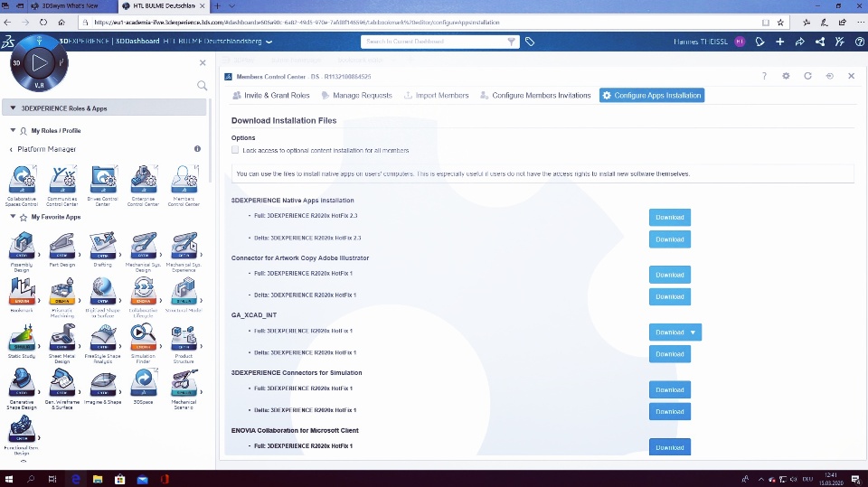Download Connectors for Simulation Full HotFix 1
The height and width of the screenshot is (487, 868).
pos(670,389)
